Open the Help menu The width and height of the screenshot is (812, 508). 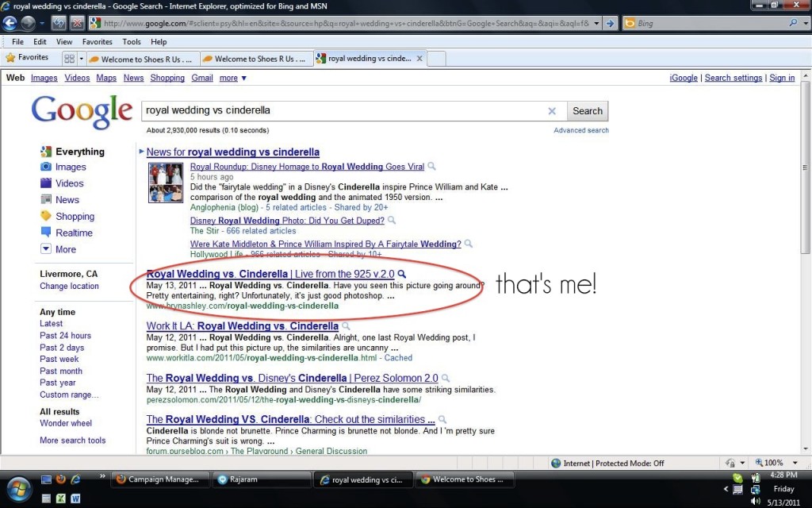pos(159,41)
